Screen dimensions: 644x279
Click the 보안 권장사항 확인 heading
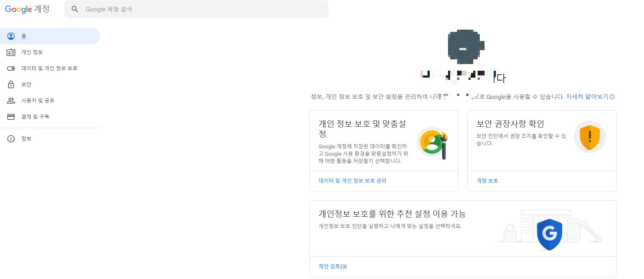pyautogui.click(x=510, y=124)
